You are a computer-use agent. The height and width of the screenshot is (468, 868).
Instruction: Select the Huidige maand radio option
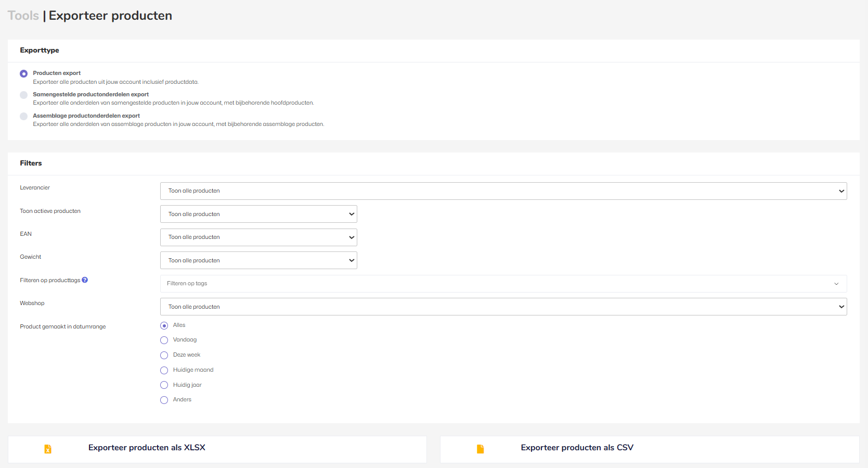(x=164, y=371)
